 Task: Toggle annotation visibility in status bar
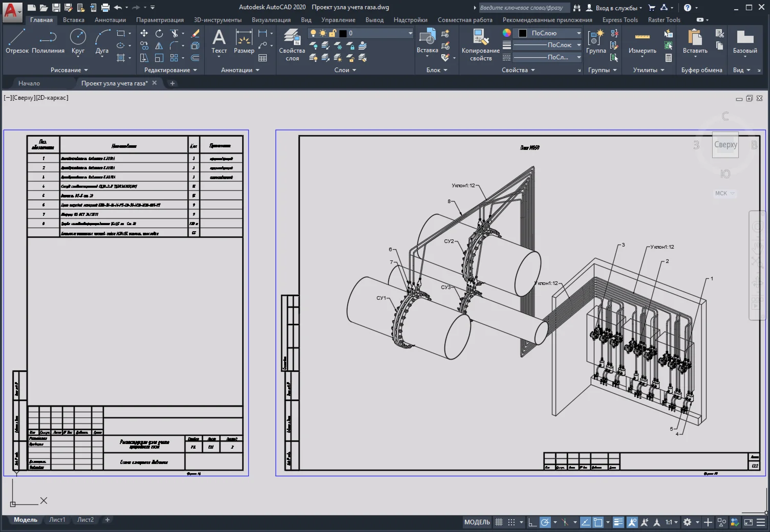pos(632,522)
